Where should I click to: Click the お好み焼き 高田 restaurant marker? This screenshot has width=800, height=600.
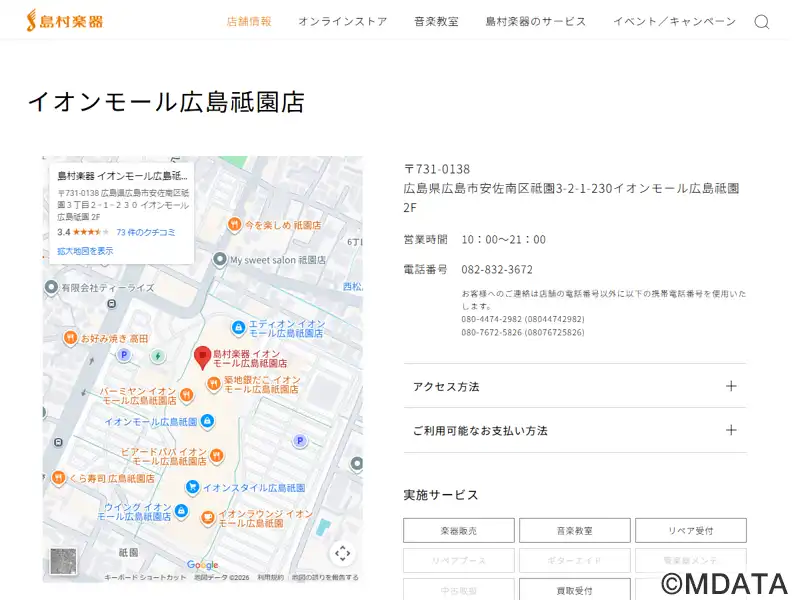click(x=70, y=338)
